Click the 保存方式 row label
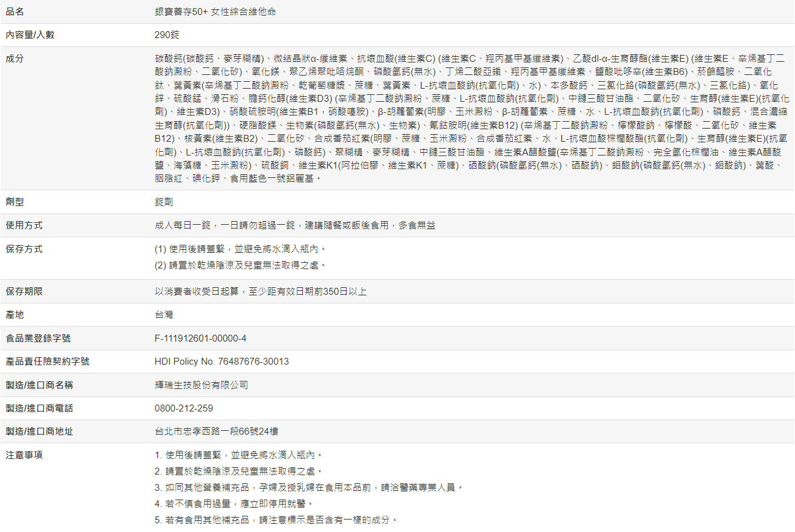The image size is (795, 532). (x=24, y=249)
